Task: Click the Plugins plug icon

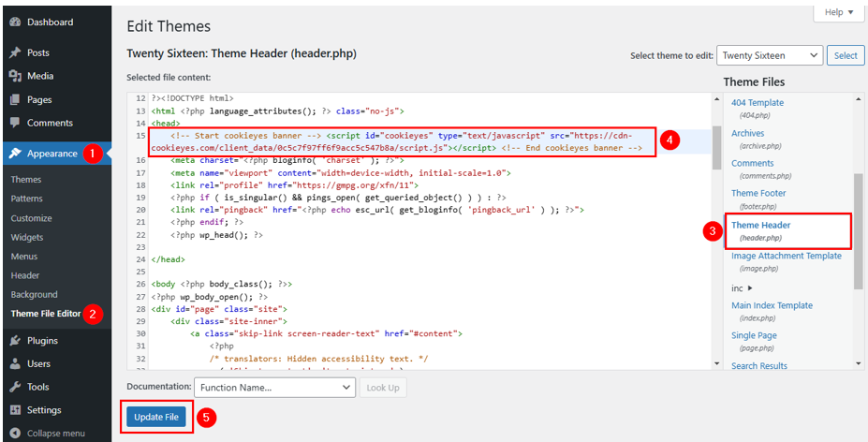Action: click(15, 341)
